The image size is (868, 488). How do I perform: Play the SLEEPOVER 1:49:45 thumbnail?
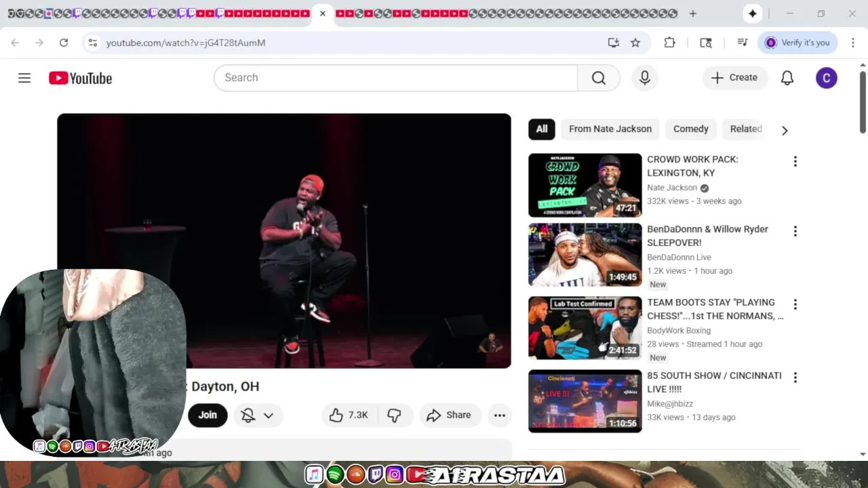pyautogui.click(x=585, y=255)
